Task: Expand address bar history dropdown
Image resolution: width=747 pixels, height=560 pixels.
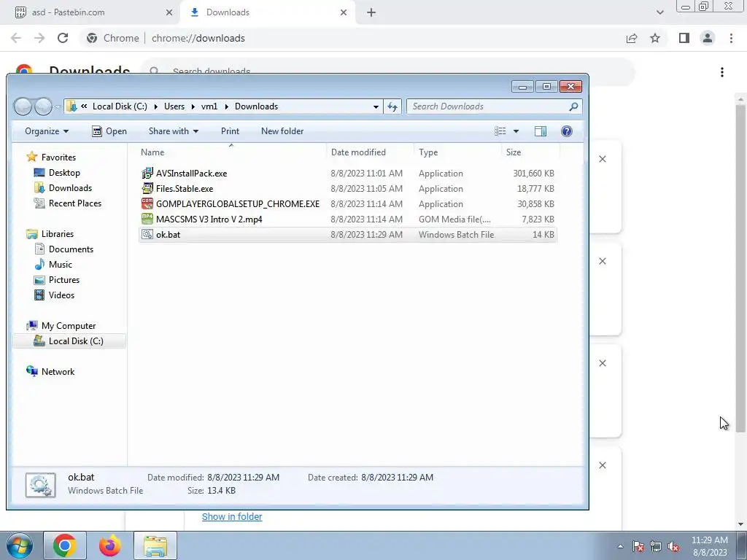Action: click(376, 106)
